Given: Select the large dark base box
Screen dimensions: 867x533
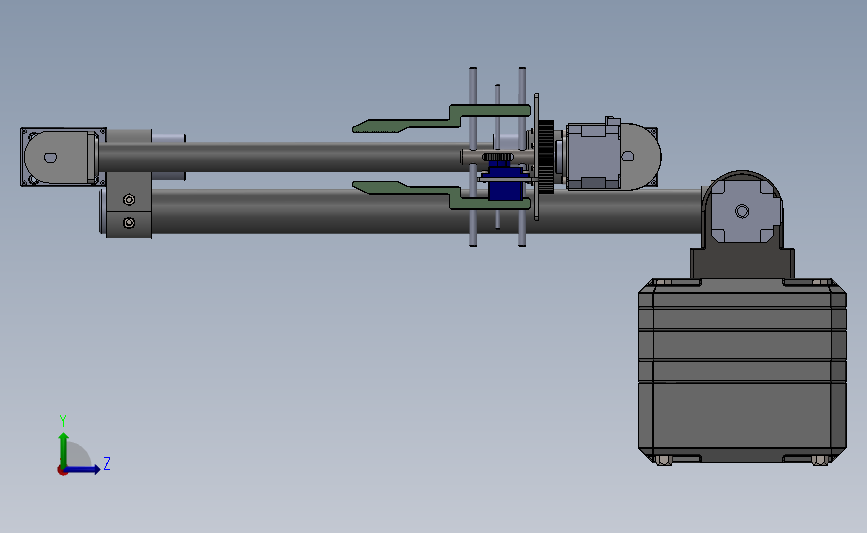Looking at the screenshot, I should [742, 370].
